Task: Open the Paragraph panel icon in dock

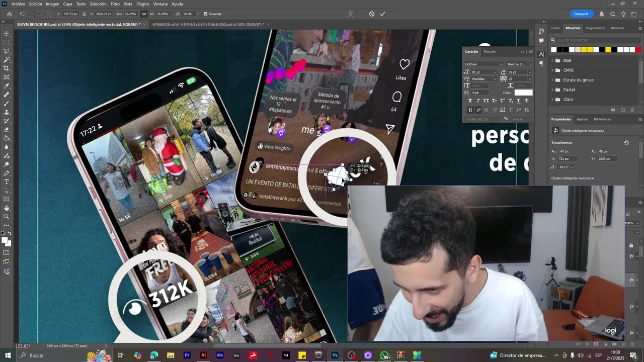Action: tap(541, 63)
